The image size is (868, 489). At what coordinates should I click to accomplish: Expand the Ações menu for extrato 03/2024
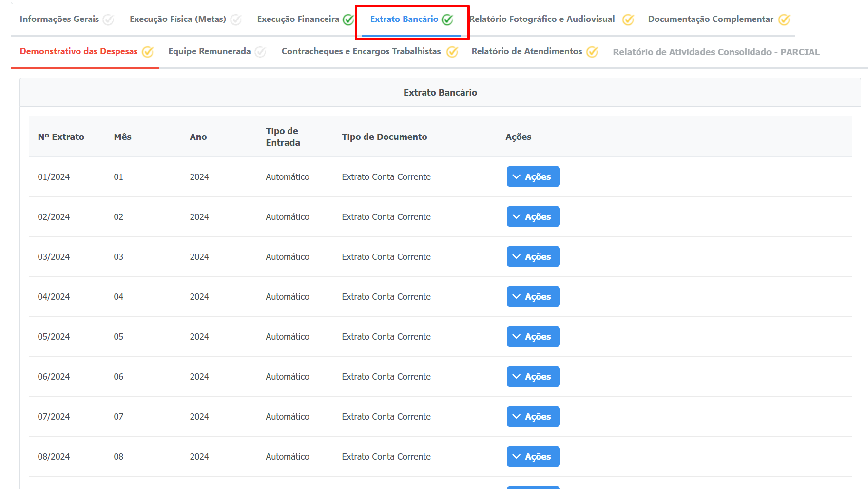point(533,256)
